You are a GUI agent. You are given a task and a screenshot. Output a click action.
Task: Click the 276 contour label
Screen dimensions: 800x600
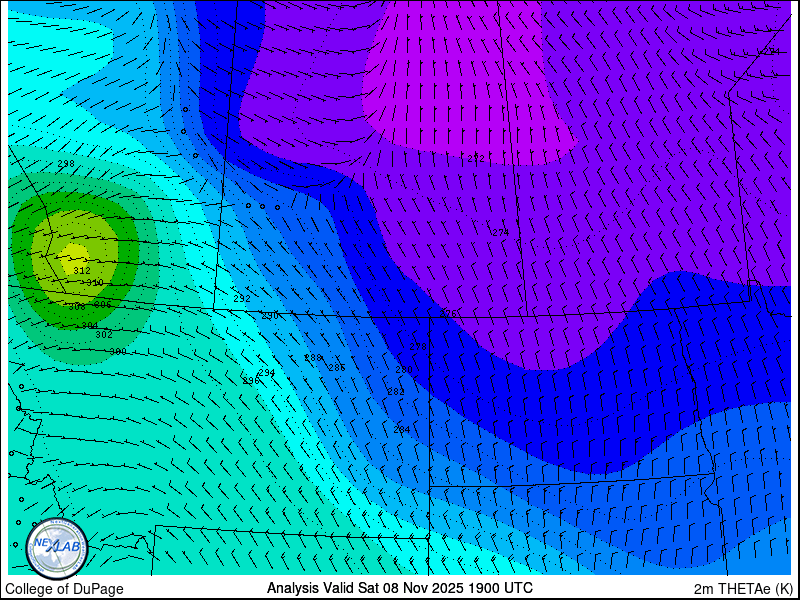pos(448,313)
